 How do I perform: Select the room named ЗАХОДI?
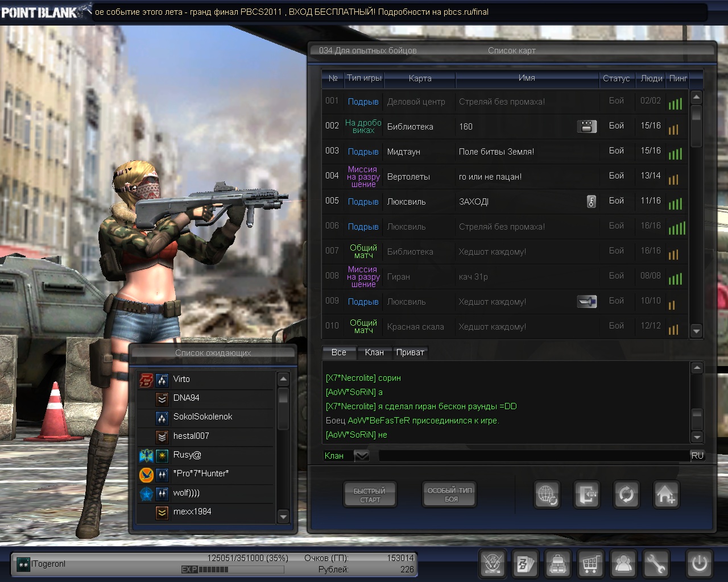pyautogui.click(x=505, y=201)
